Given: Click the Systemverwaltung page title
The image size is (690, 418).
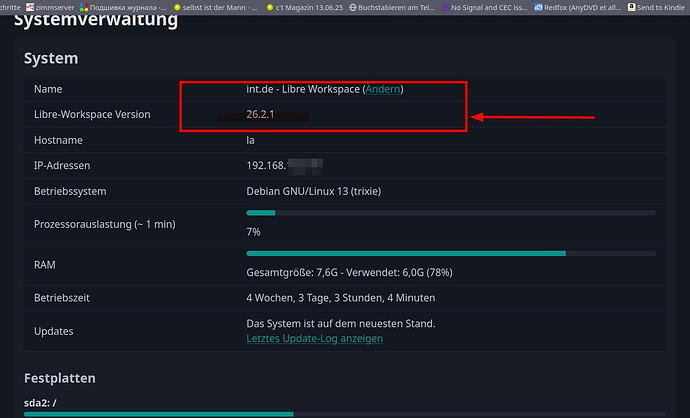Looking at the screenshot, I should [x=96, y=20].
